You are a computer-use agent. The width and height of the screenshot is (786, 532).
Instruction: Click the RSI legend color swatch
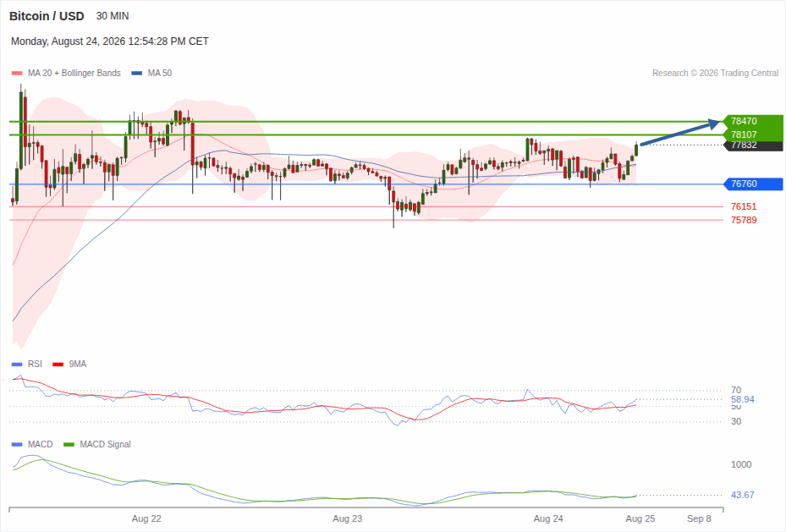point(17,365)
